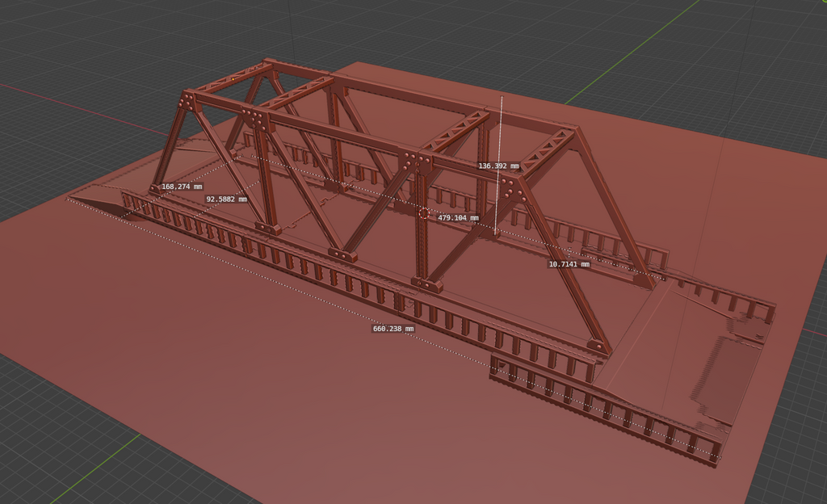Select the 660.238 mm length measurement label
Screen dimensions: 827x504
[393, 329]
